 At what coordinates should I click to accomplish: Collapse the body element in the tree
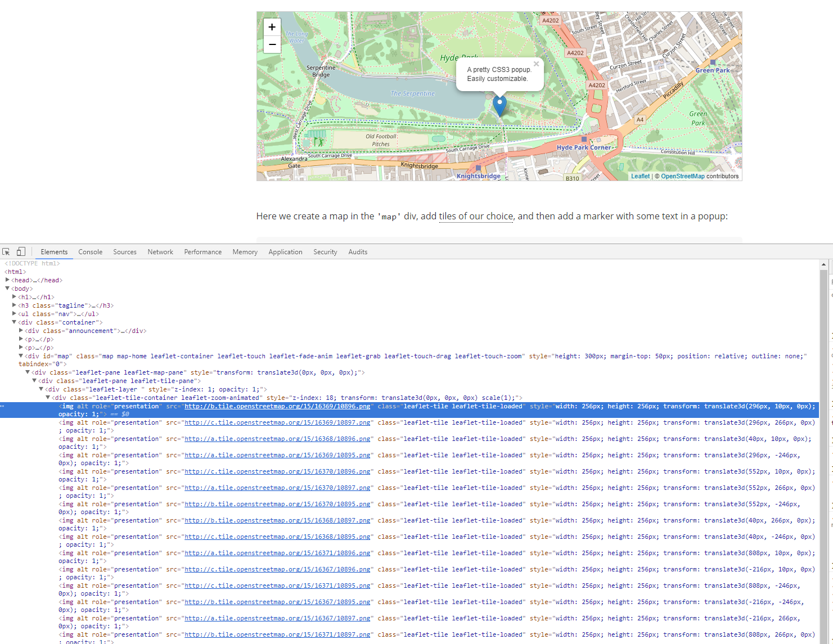pos(7,288)
